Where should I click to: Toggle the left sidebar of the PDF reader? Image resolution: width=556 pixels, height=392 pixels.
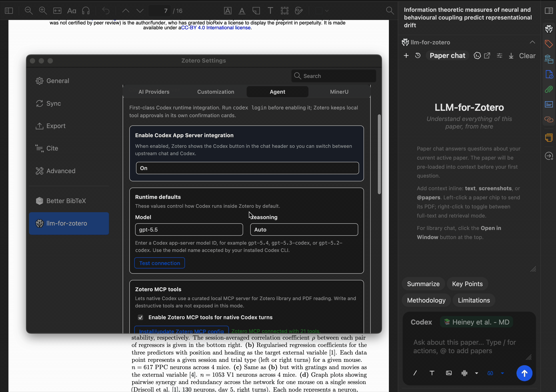pos(9,11)
